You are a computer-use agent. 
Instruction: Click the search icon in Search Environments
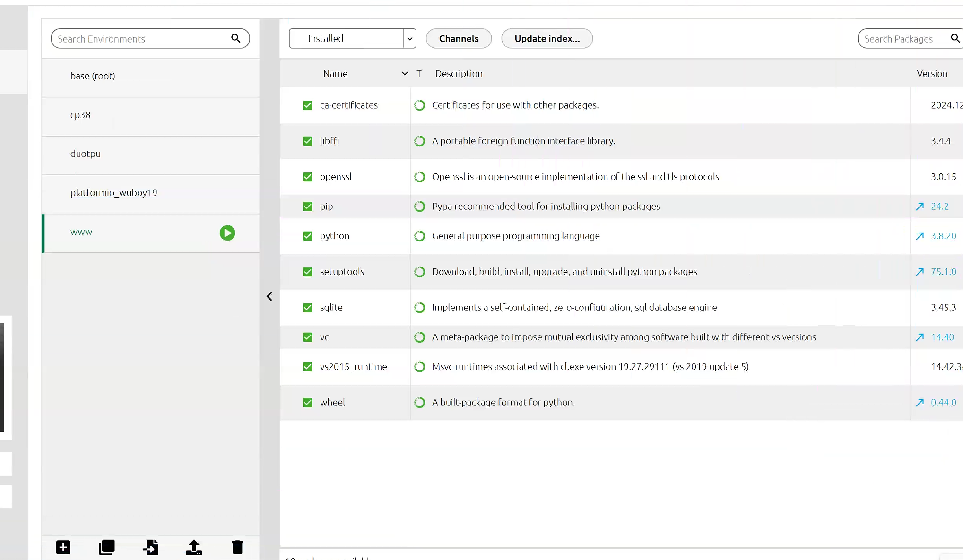(235, 38)
